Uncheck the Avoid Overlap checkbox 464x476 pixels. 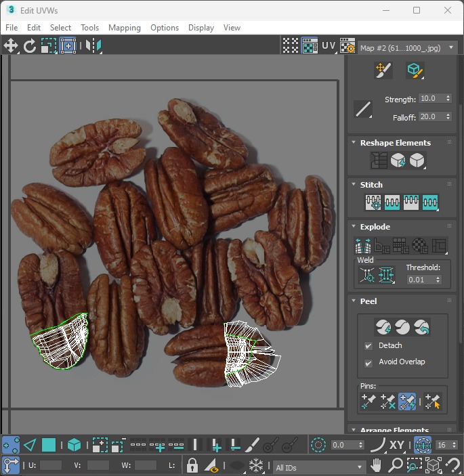pos(368,363)
